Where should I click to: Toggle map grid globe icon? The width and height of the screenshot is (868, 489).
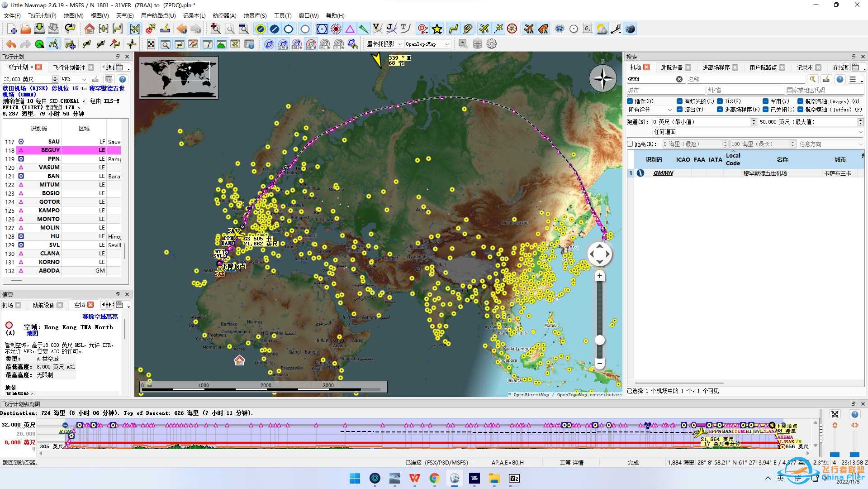560,29
